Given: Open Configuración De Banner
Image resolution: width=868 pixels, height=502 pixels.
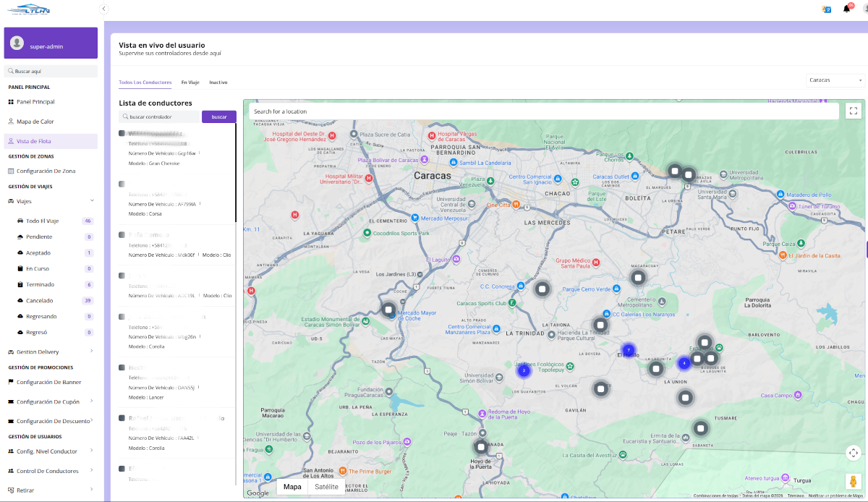Looking at the screenshot, I should point(51,382).
